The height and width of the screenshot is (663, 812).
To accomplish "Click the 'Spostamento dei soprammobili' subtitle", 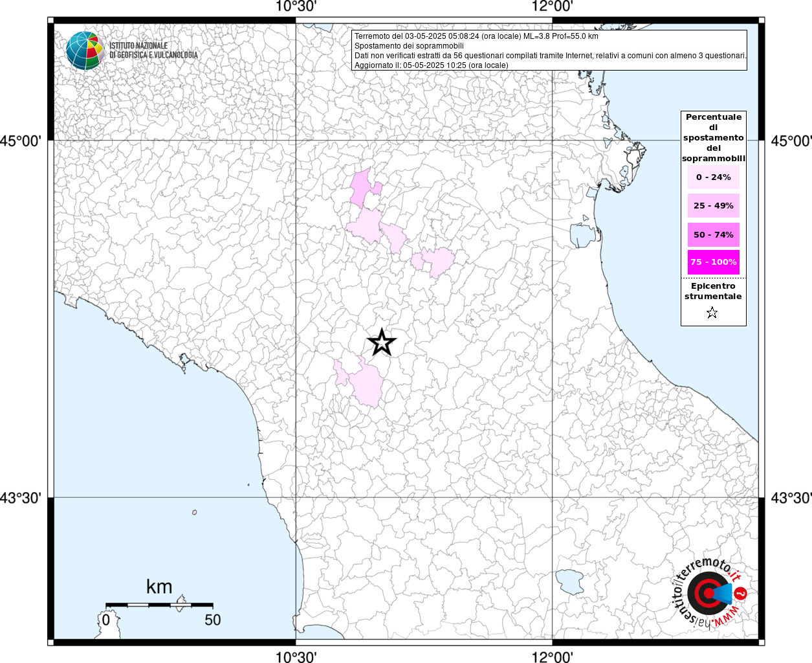I will pos(409,46).
